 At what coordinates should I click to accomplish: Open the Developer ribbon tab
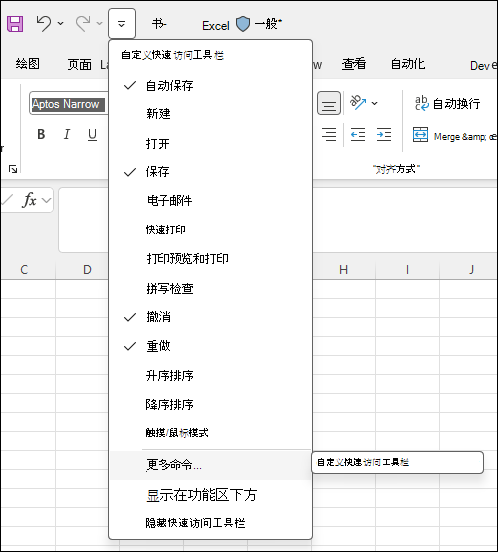coord(483,65)
